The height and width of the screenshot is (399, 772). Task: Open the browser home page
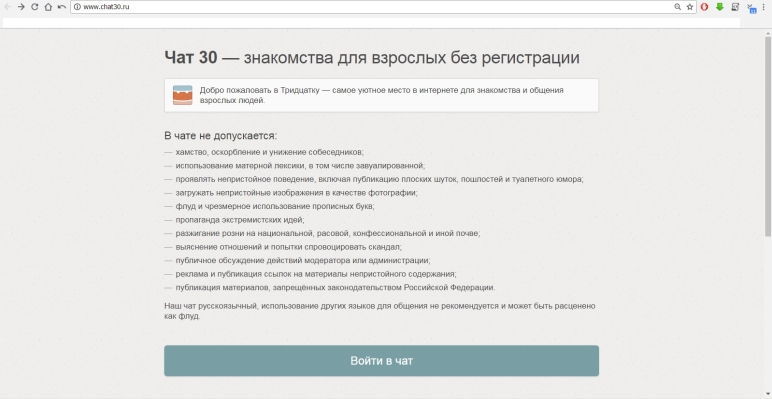(x=48, y=7)
